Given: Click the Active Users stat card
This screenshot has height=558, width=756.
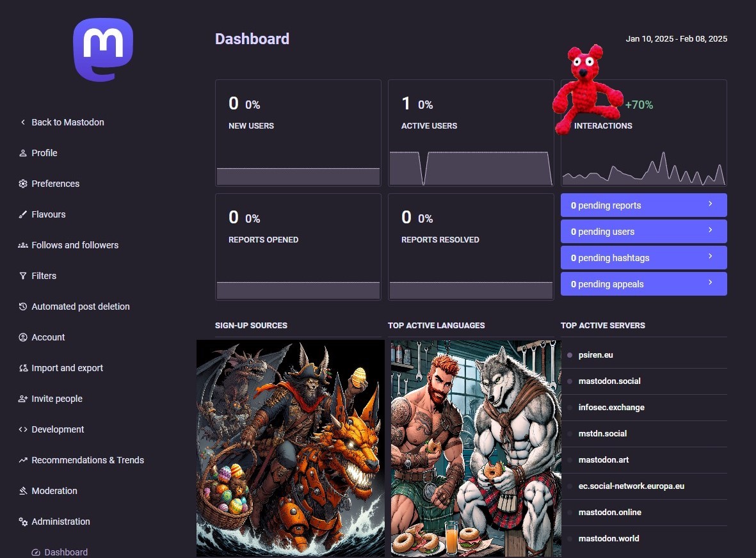Looking at the screenshot, I should pos(471,133).
